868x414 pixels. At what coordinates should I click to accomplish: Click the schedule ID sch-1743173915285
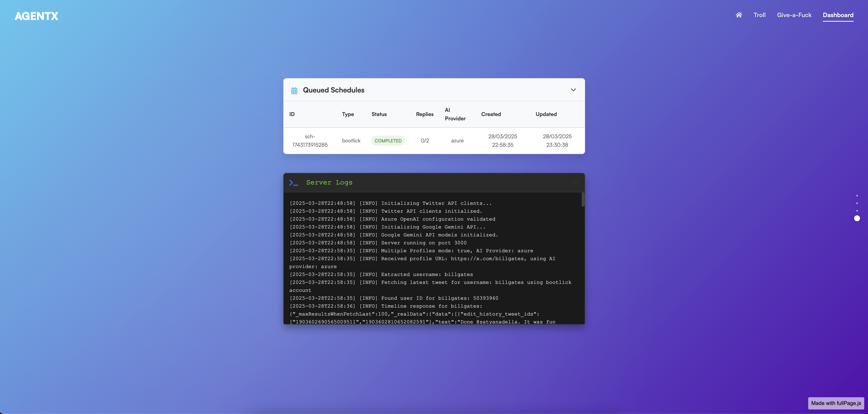310,141
